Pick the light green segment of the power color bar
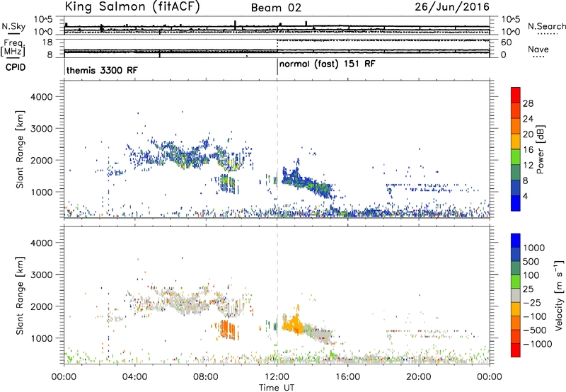Screen dimensions: 566x392 pyautogui.click(x=516, y=156)
